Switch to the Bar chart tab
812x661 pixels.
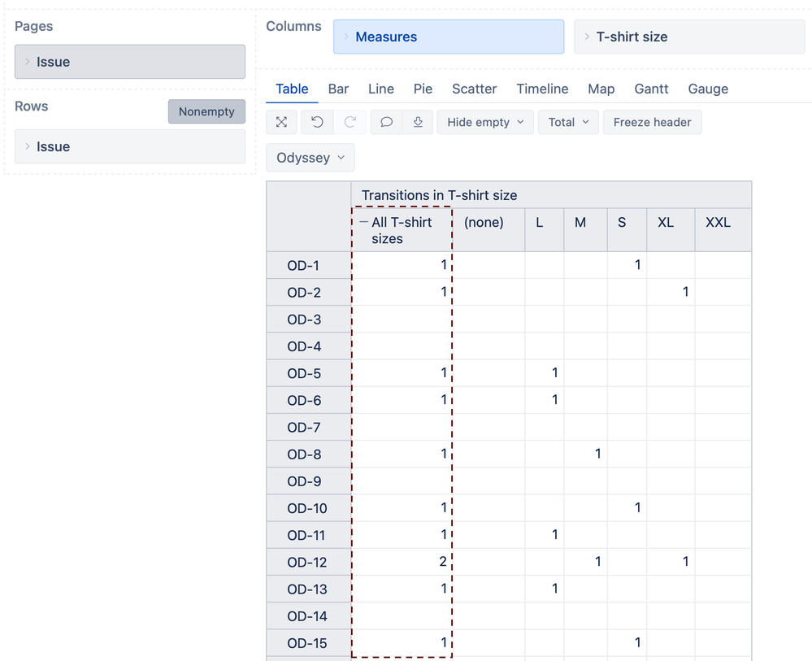click(x=338, y=89)
